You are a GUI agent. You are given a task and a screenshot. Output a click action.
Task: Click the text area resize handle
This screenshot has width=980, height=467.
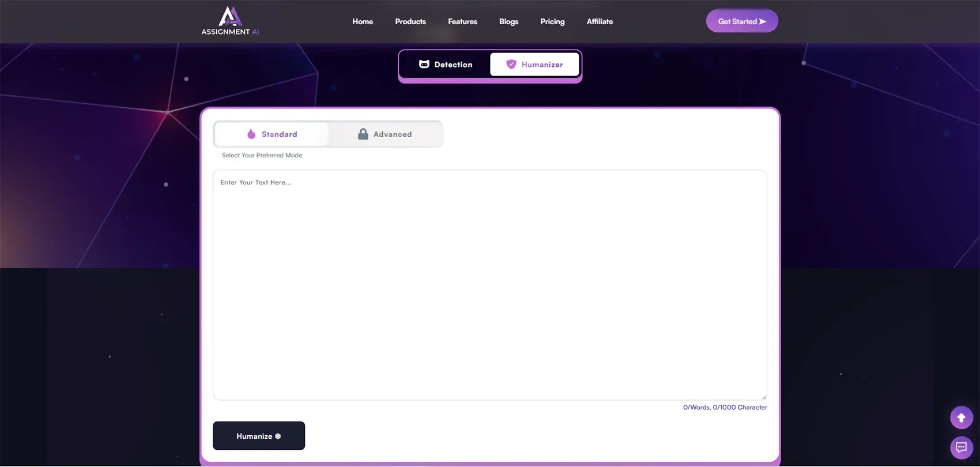tap(764, 397)
